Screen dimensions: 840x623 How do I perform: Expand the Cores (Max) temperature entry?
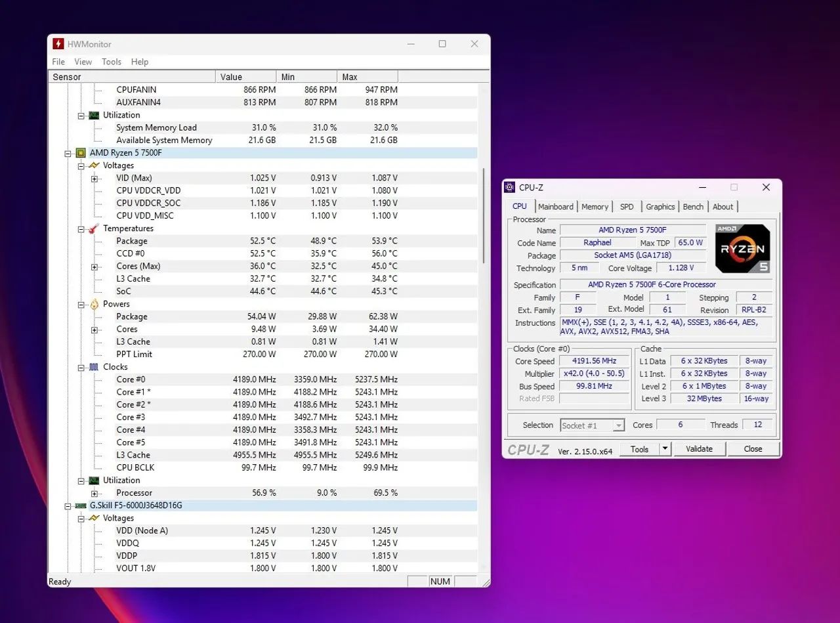point(94,267)
